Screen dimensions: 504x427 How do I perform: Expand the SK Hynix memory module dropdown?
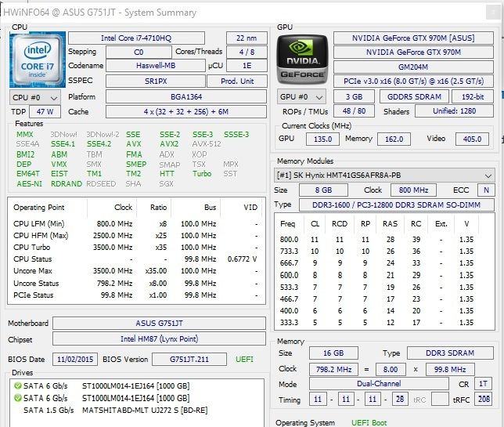point(384,176)
